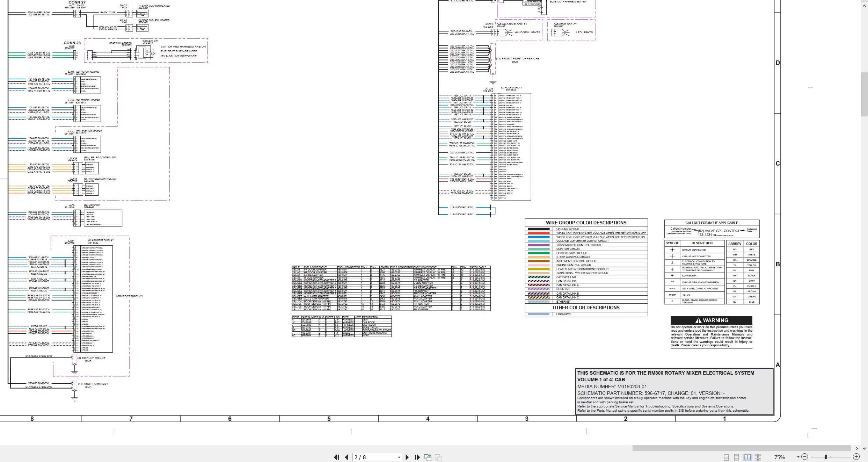
Task: Click the CALLOUT FORMAT IF APPLICABLE heading
Action: coord(712,223)
